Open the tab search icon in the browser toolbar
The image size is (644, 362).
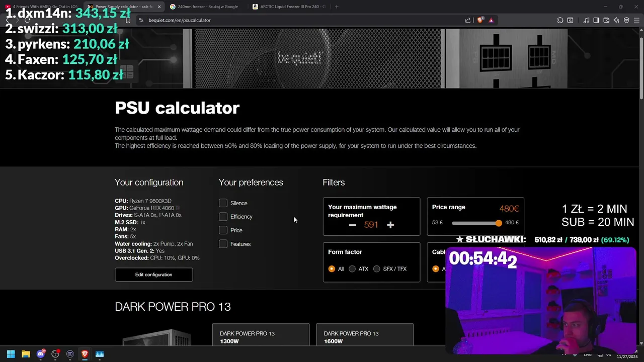point(570,20)
